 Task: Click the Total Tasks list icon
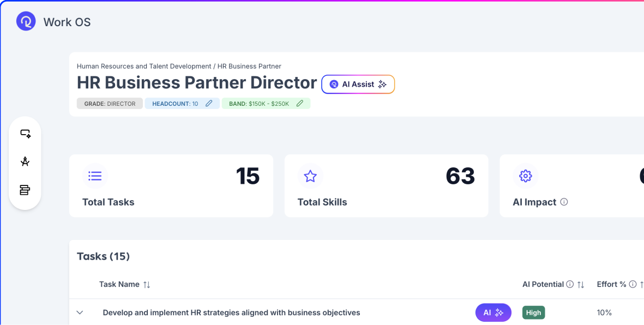point(95,176)
